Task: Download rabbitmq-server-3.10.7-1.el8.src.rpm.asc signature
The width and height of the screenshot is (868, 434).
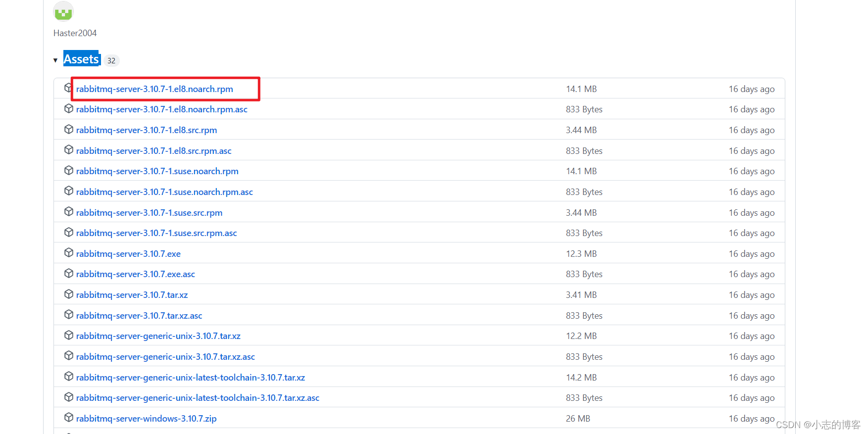Action: [x=154, y=151]
